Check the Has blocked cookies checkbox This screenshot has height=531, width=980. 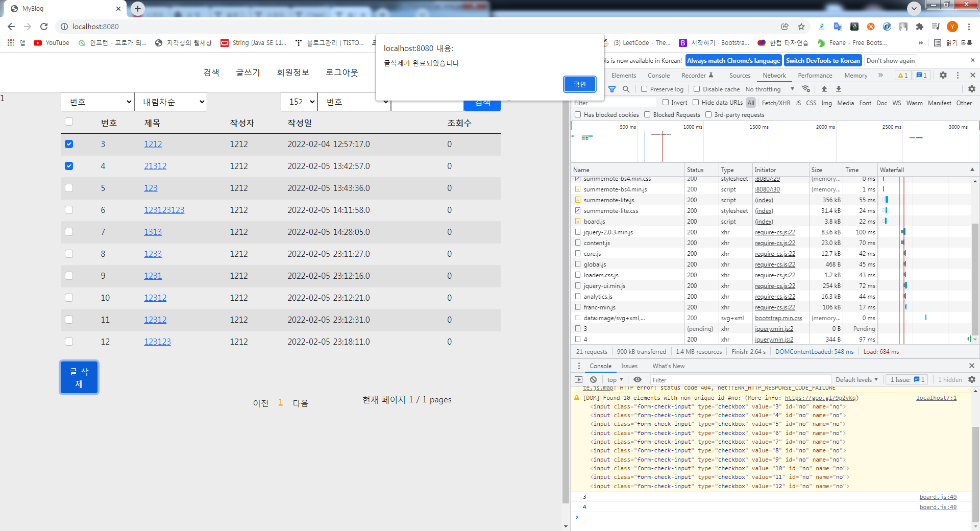coord(578,115)
